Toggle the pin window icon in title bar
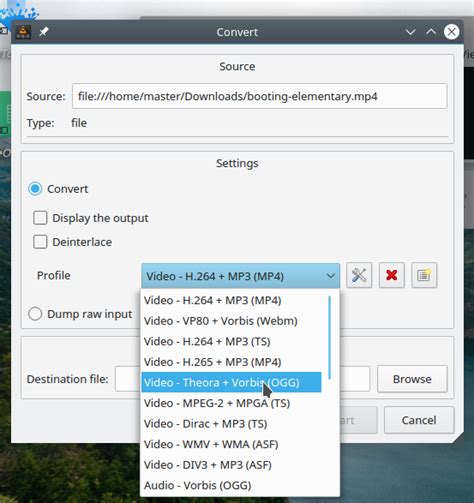This screenshot has width=474, height=503. click(44, 32)
